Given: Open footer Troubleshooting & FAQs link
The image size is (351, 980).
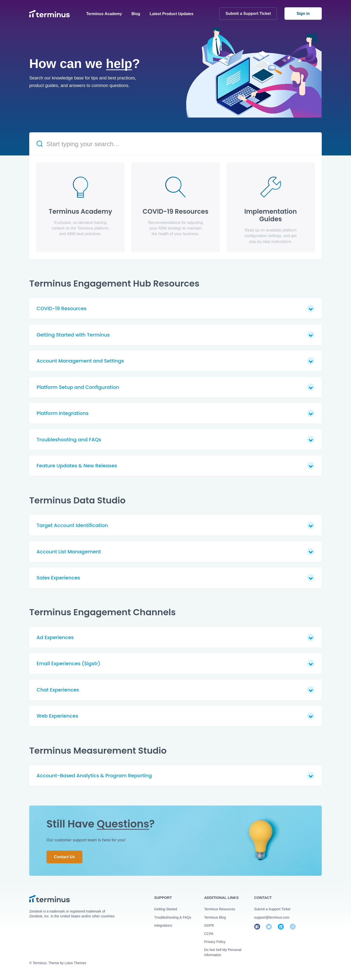Looking at the screenshot, I should (173, 917).
